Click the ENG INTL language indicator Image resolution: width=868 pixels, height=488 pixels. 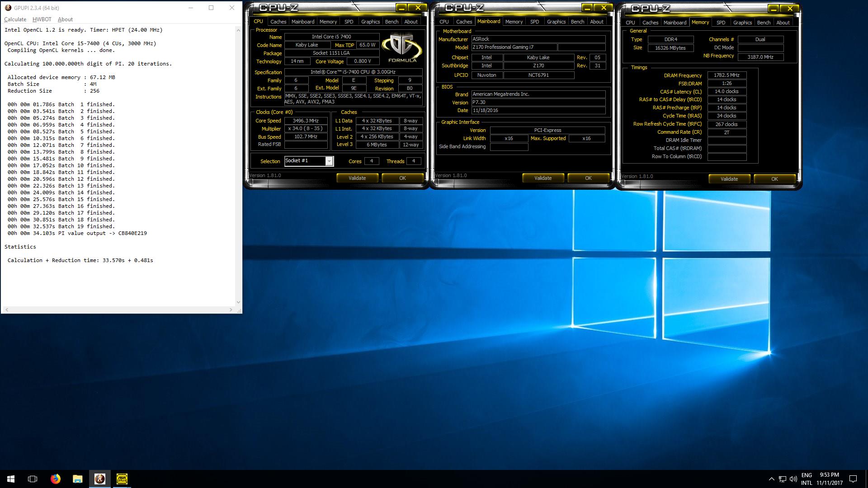(x=807, y=479)
